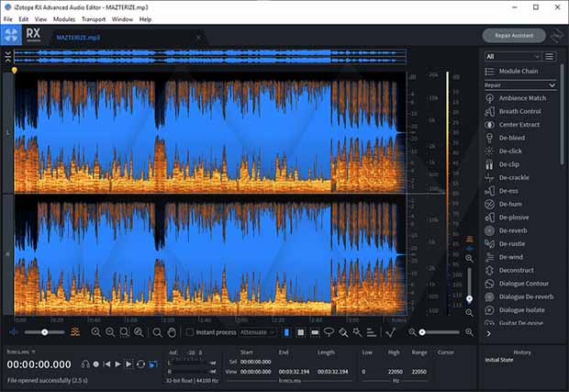Adjust the waveform/spectrogram opacity slider
Image resolution: width=569 pixels, height=392 pixels.
coord(44,332)
